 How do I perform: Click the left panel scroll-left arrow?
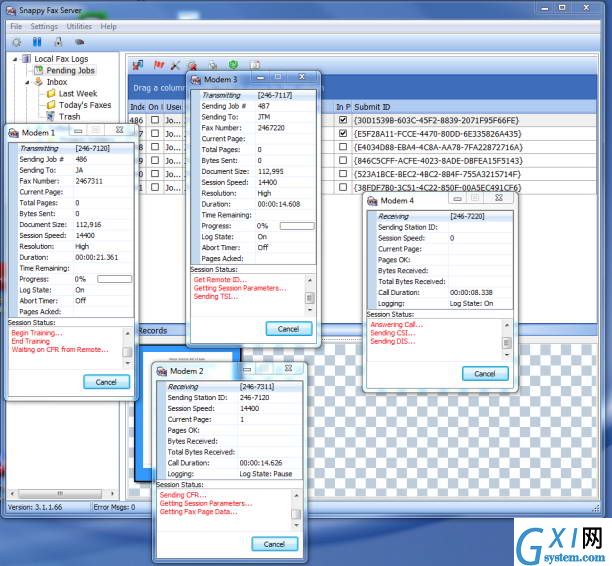[12, 493]
